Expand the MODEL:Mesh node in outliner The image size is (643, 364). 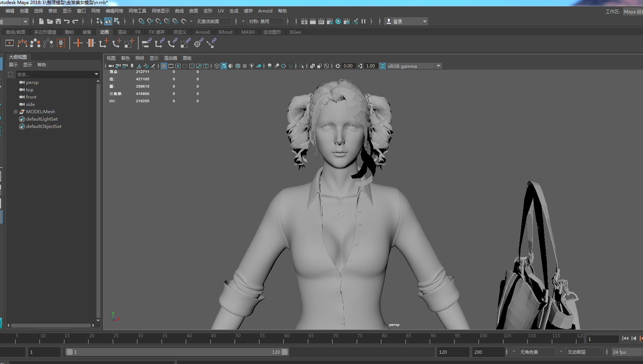coord(15,112)
